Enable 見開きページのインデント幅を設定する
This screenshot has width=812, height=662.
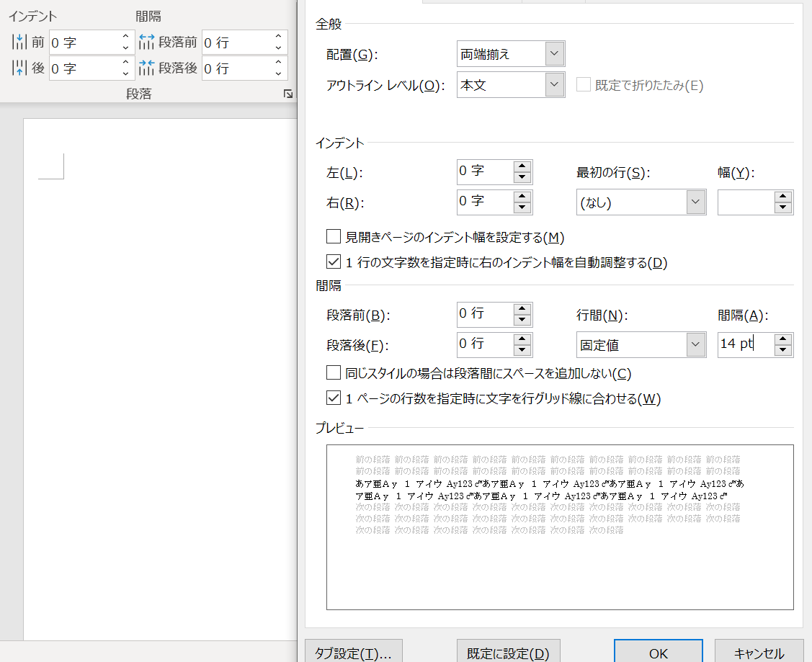(333, 236)
